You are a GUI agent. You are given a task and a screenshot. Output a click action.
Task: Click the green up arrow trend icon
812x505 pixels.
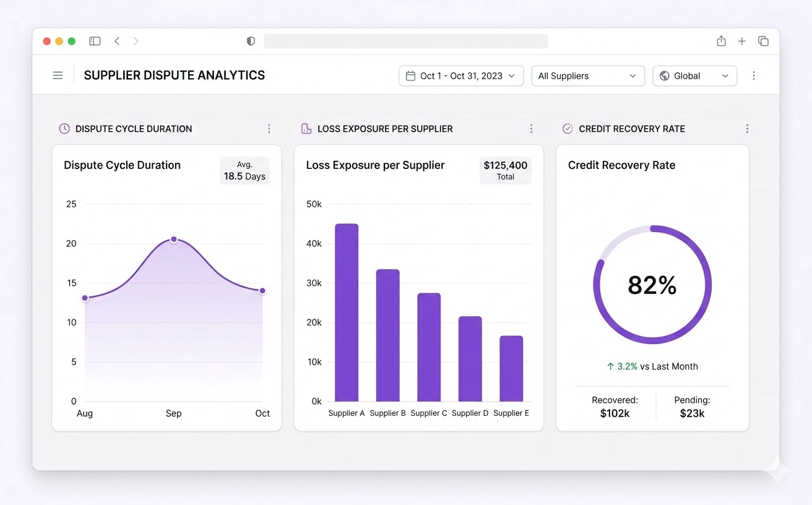pyautogui.click(x=610, y=366)
